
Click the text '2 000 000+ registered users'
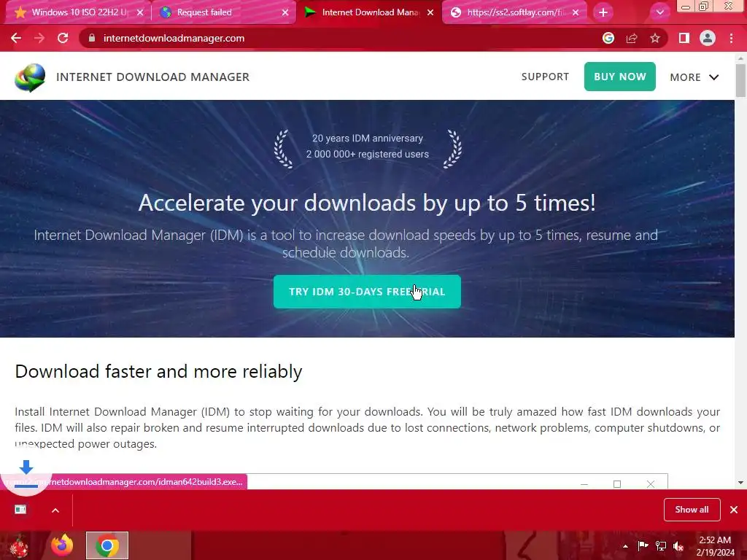pyautogui.click(x=368, y=155)
